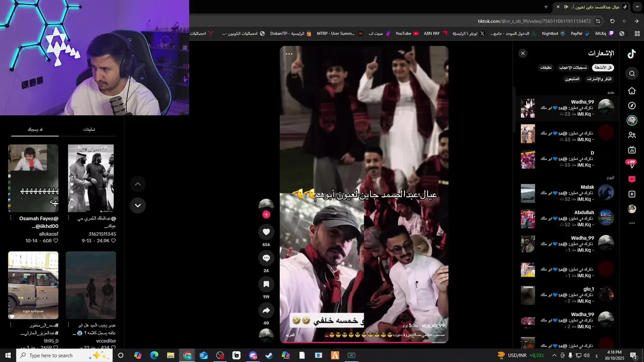Open a new browser tab plus
The height and width of the screenshot is (362, 644).
(546, 7)
